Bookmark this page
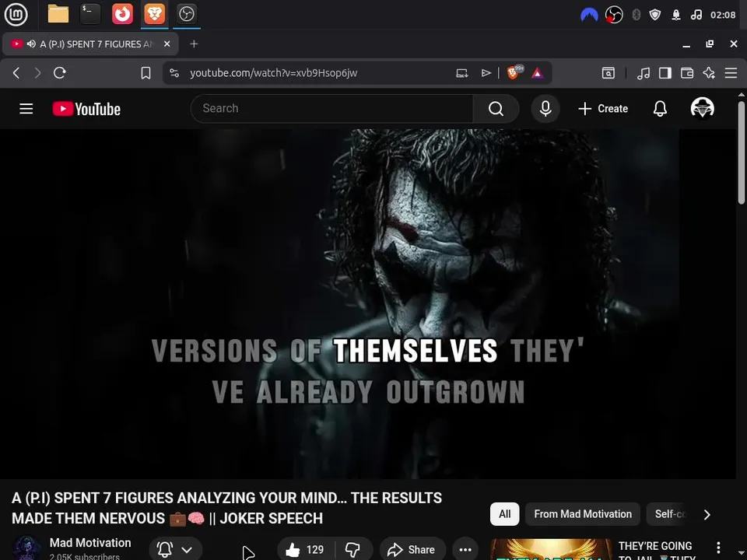 point(146,73)
